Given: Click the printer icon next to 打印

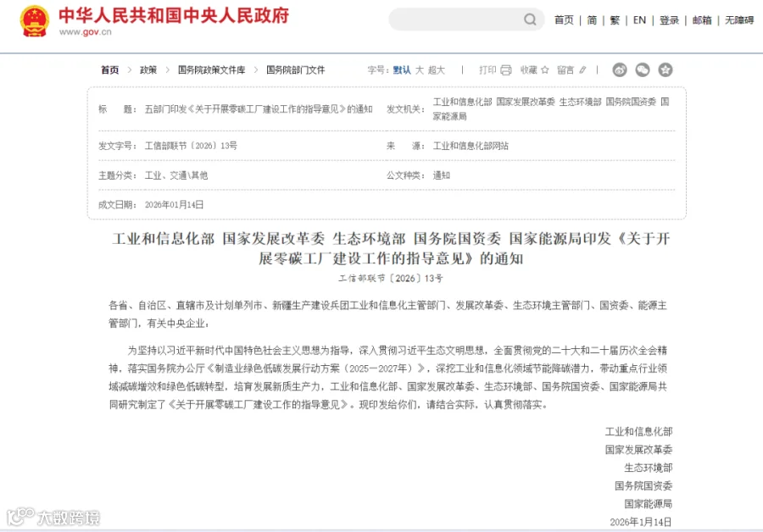Looking at the screenshot, I should click(506, 70).
